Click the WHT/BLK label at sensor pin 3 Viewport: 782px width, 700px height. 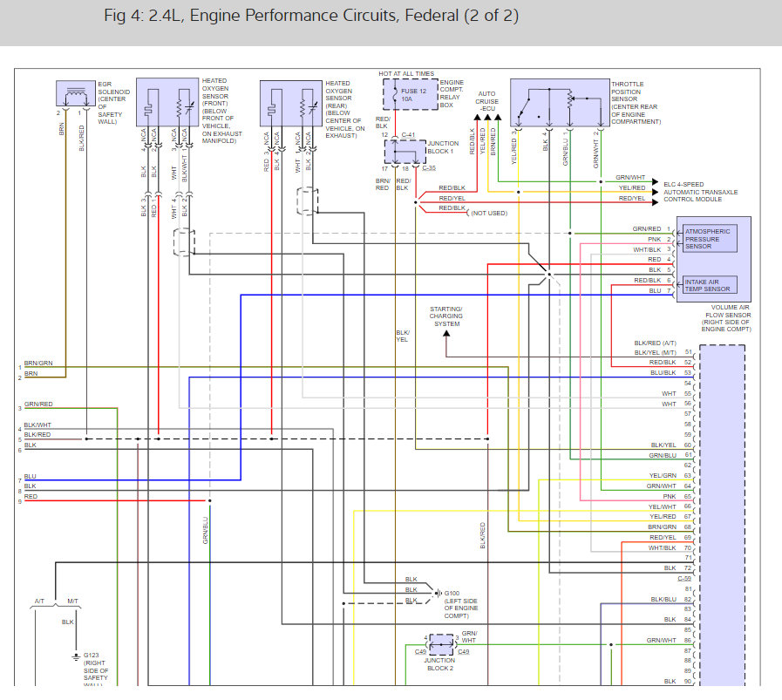(647, 250)
